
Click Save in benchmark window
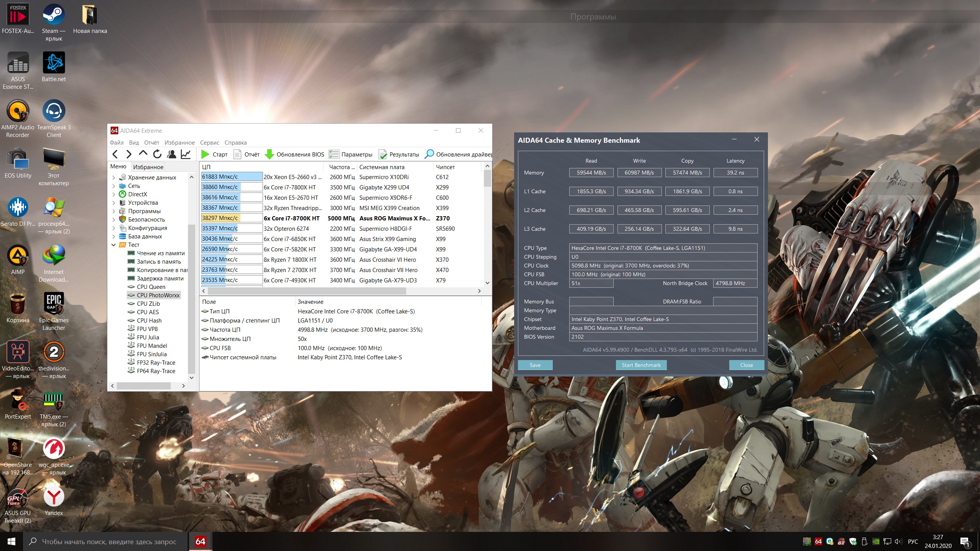[x=535, y=365]
